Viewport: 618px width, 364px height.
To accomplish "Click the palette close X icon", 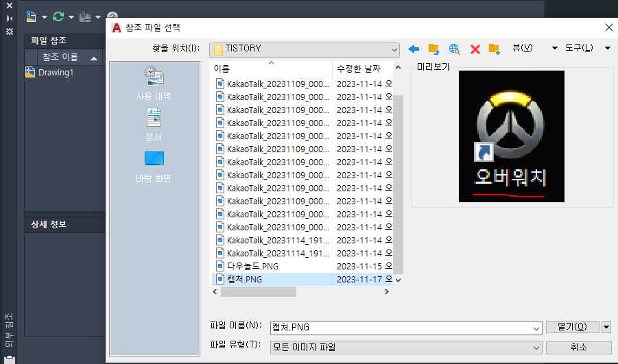I will point(10,5).
